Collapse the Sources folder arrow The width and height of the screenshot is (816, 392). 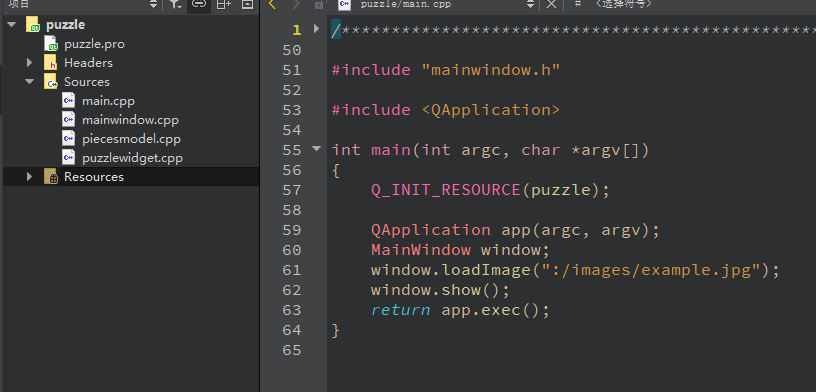[x=30, y=82]
